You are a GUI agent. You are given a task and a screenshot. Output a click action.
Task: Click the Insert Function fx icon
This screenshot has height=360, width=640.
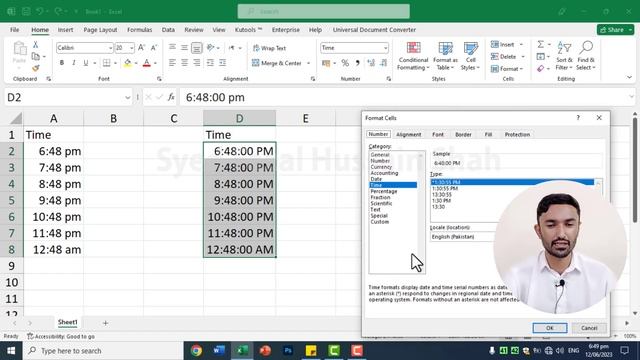[171, 97]
